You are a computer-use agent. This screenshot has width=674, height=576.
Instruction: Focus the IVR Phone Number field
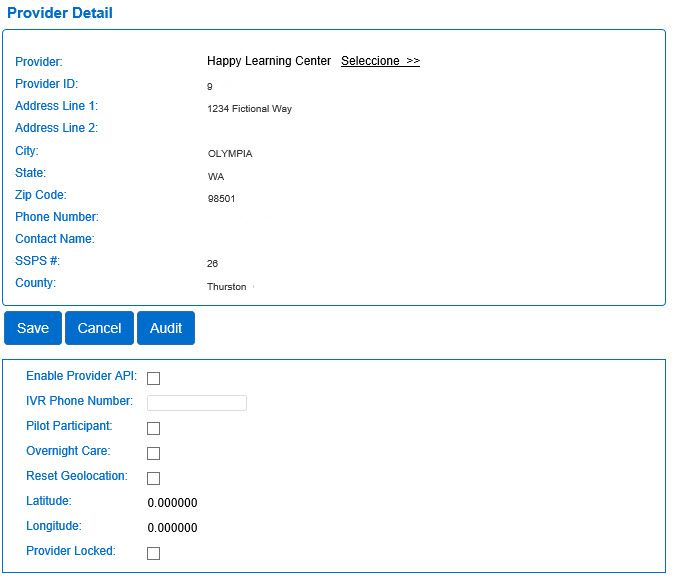coord(197,403)
